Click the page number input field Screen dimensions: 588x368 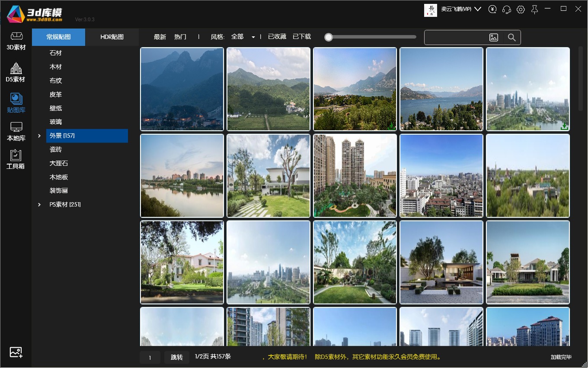point(150,358)
